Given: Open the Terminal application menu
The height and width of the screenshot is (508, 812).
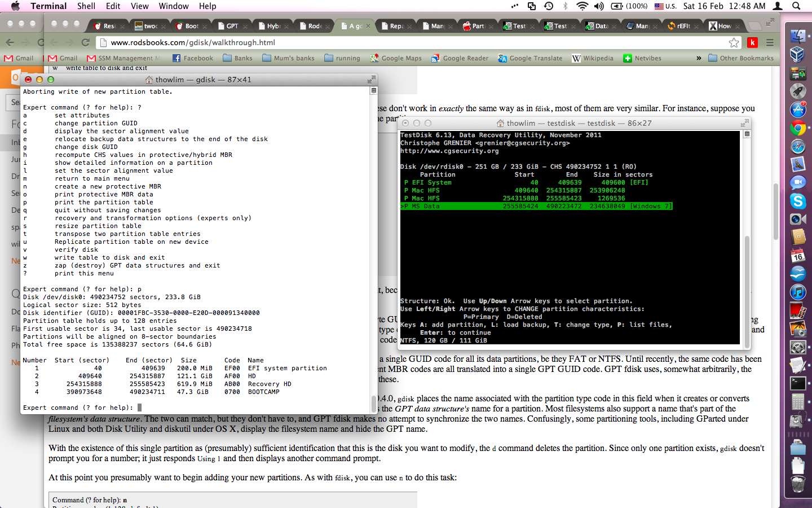Looking at the screenshot, I should pos(48,6).
